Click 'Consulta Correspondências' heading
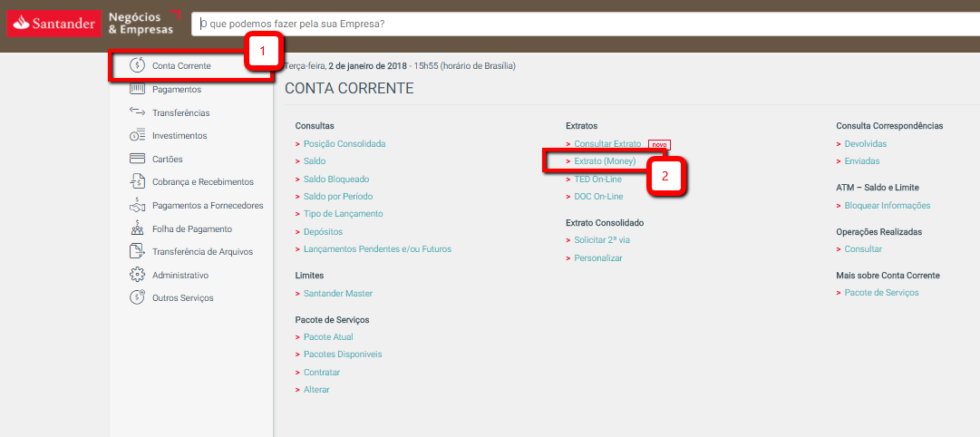 click(x=889, y=126)
